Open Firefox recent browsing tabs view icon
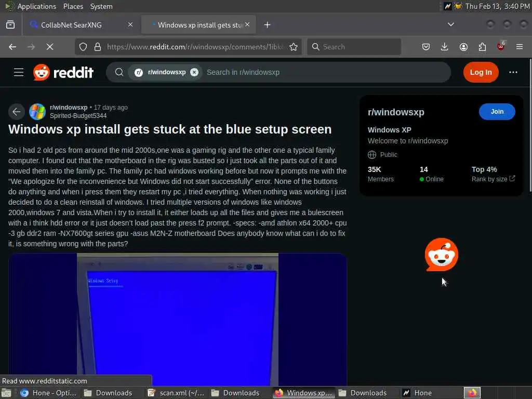The image size is (532, 399). (x=10, y=25)
